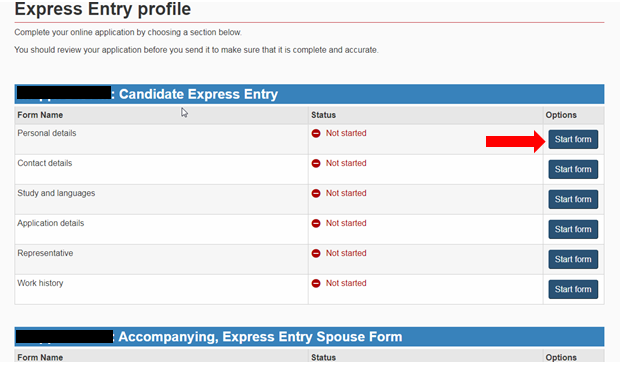Click the red arrow pointing to Start form

[516, 141]
